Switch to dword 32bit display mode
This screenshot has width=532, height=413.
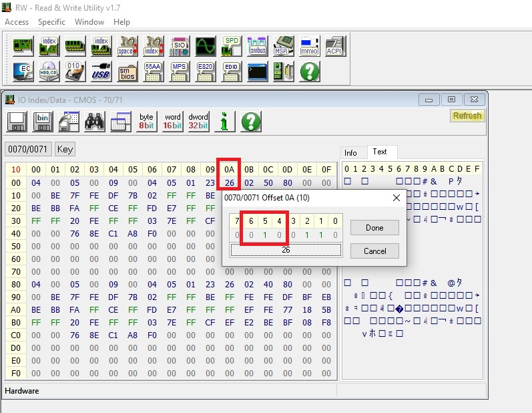click(x=198, y=121)
